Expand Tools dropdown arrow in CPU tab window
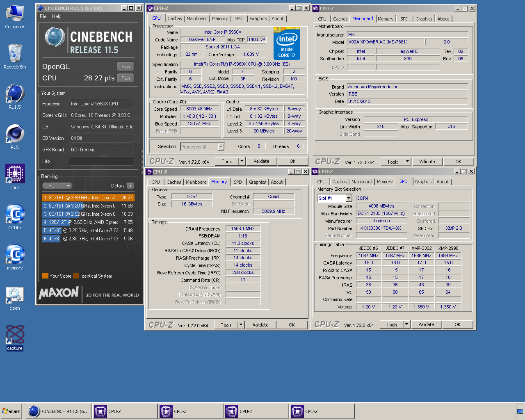The image size is (525, 420). (242, 161)
